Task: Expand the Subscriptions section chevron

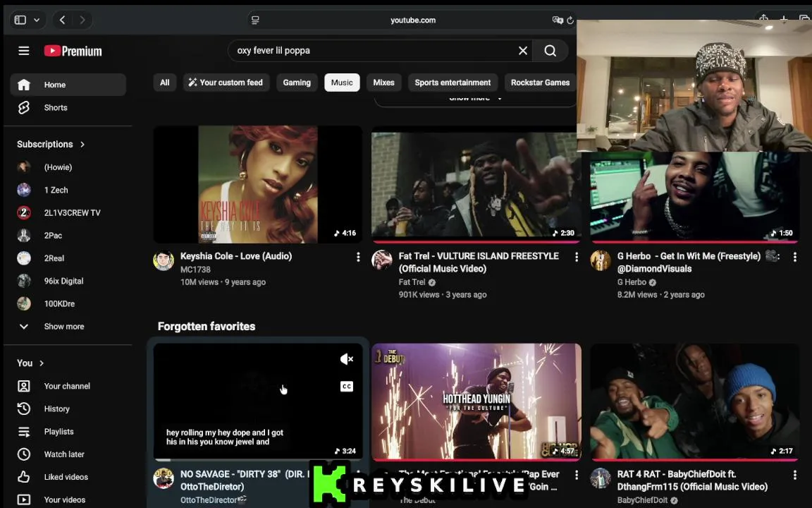Action: point(82,145)
